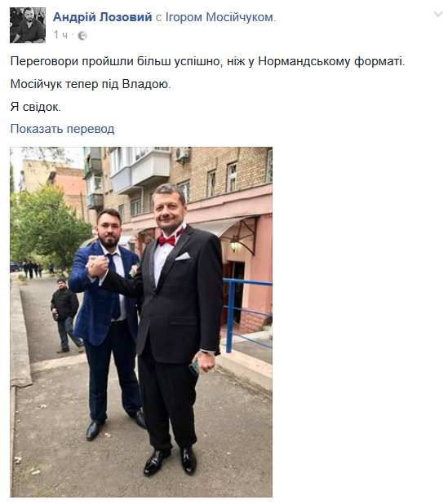The width and height of the screenshot is (448, 504).
Task: Open the tagged Ігорем Мосійчуком profile link
Action: click(x=220, y=17)
